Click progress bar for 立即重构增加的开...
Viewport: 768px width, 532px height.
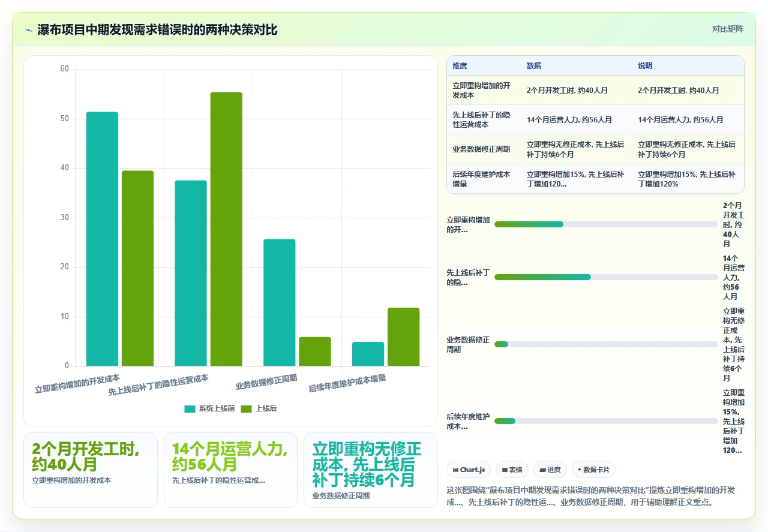pyautogui.click(x=606, y=224)
